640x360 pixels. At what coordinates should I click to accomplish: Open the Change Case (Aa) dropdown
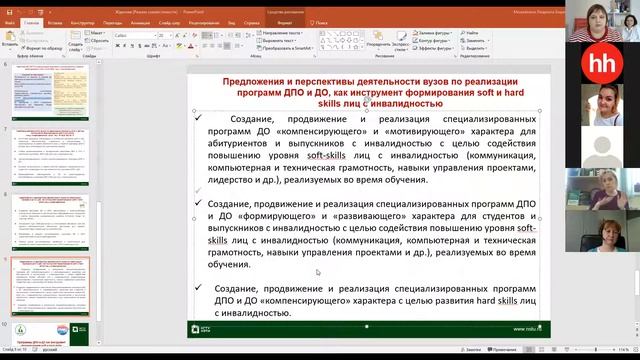tap(166, 46)
